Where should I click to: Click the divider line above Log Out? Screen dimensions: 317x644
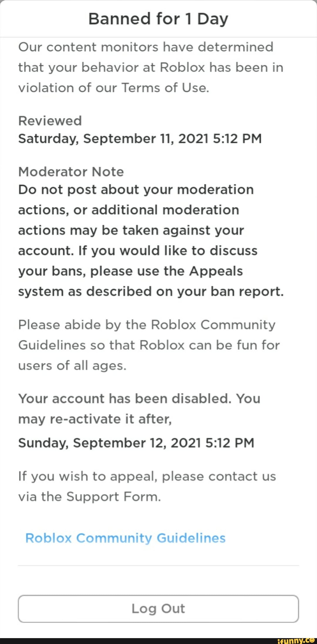(158, 565)
